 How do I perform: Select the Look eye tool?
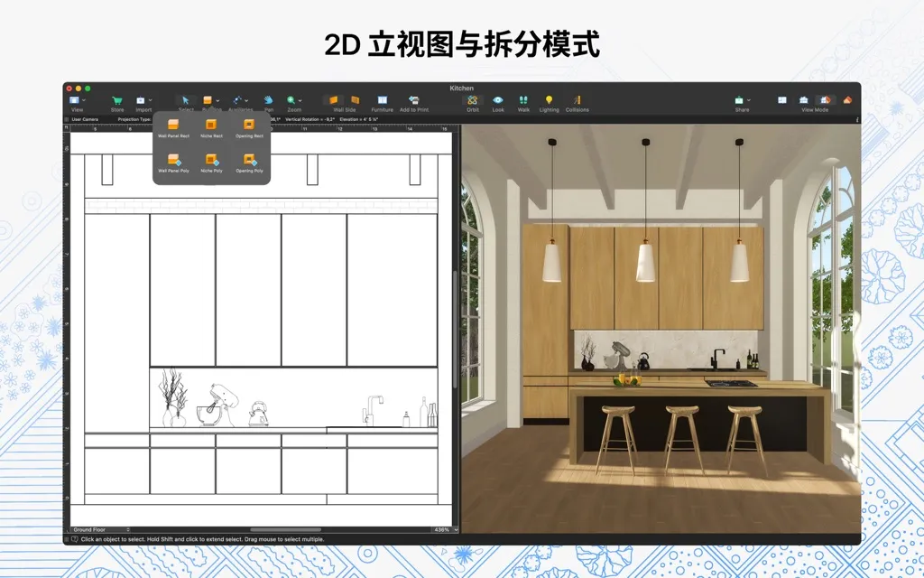[x=498, y=100]
